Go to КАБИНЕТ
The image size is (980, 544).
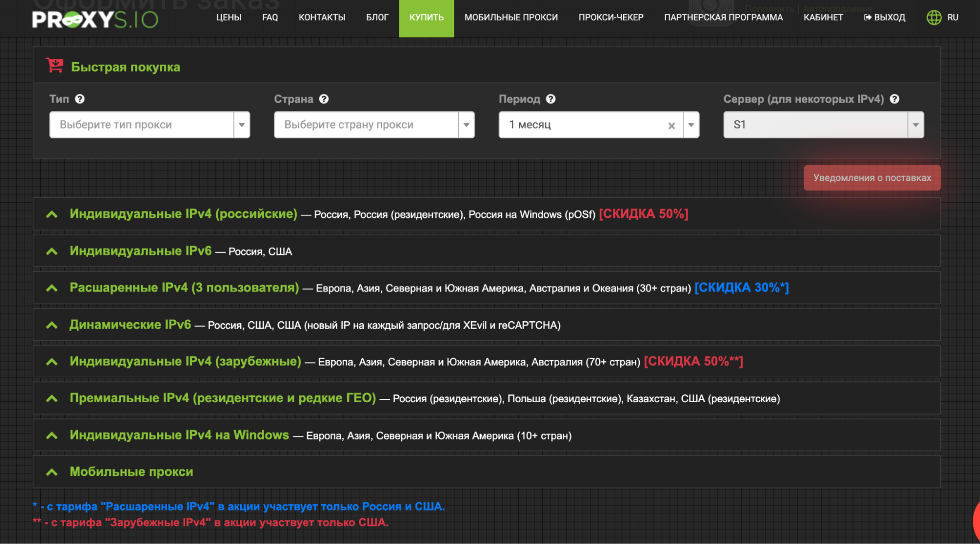pyautogui.click(x=823, y=17)
